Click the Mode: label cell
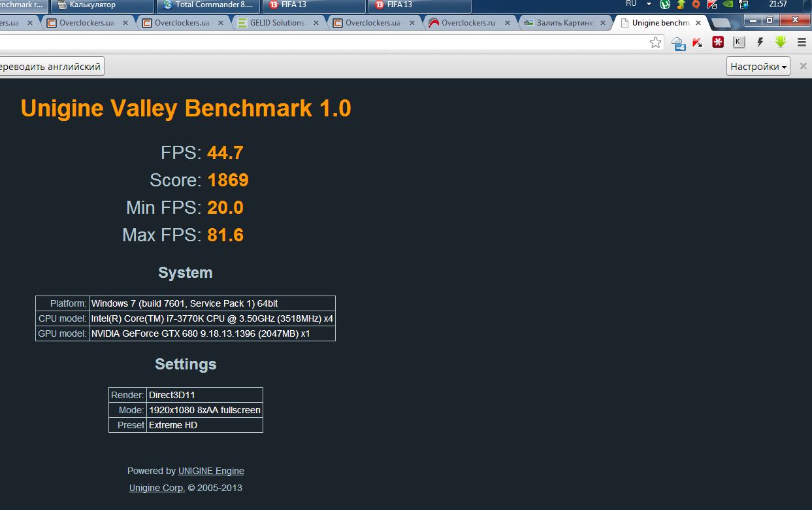 click(x=127, y=410)
